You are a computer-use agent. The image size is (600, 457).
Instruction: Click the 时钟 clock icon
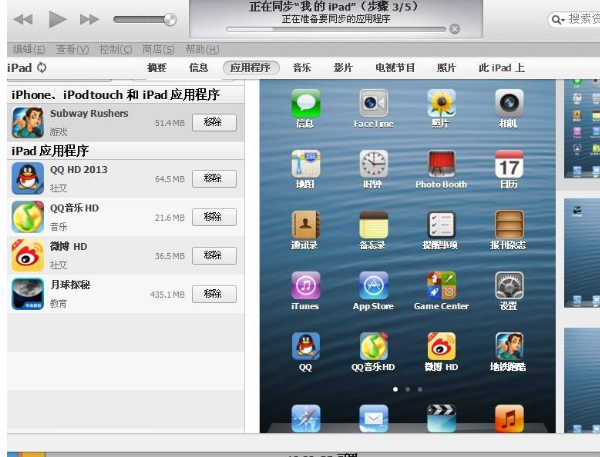coord(373,164)
